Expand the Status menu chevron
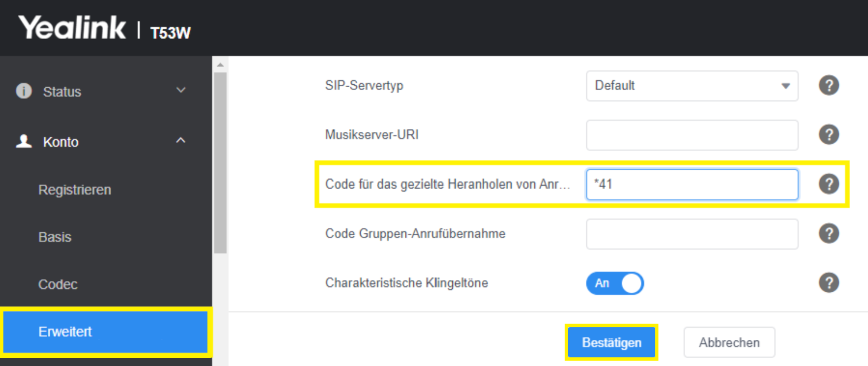The height and width of the screenshot is (366, 868). click(181, 90)
